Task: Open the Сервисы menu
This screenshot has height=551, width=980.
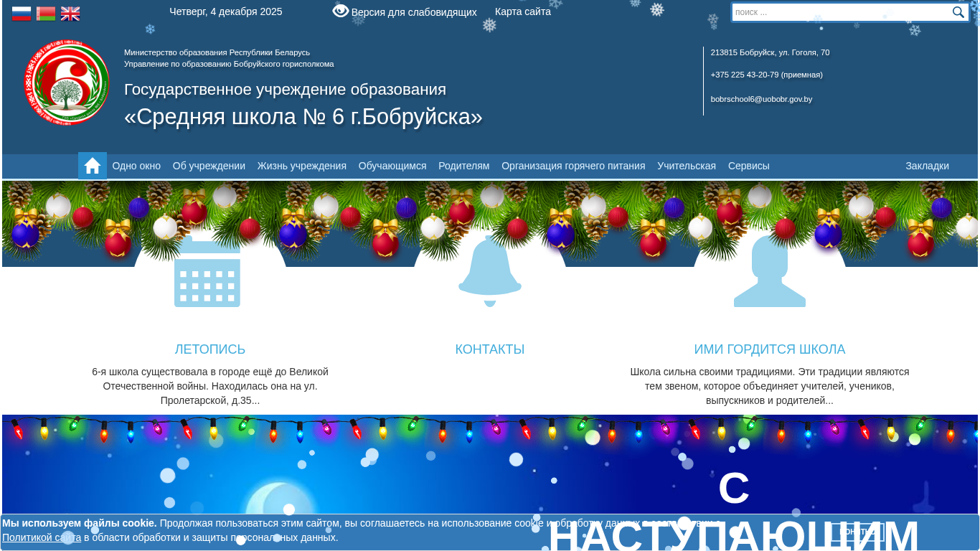Action: pyautogui.click(x=749, y=166)
